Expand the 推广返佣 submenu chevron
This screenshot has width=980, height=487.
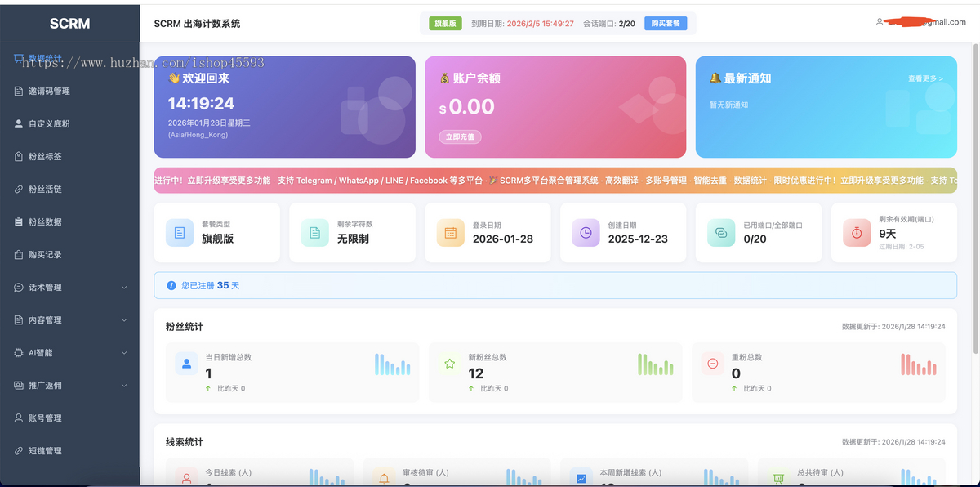pyautogui.click(x=124, y=386)
